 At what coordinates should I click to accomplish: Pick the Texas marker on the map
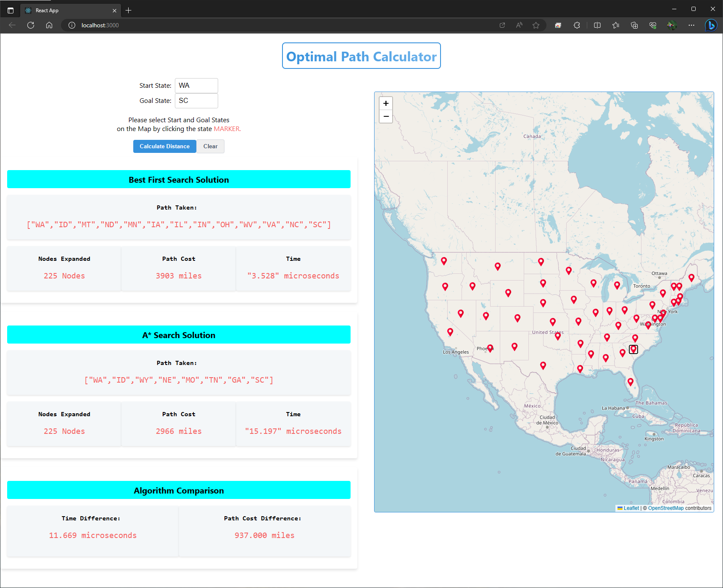tap(543, 365)
